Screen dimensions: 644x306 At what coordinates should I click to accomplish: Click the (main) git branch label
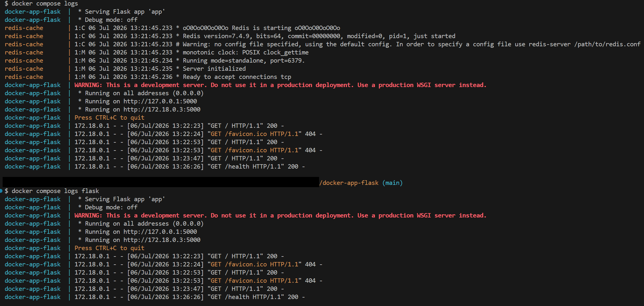pos(392,183)
